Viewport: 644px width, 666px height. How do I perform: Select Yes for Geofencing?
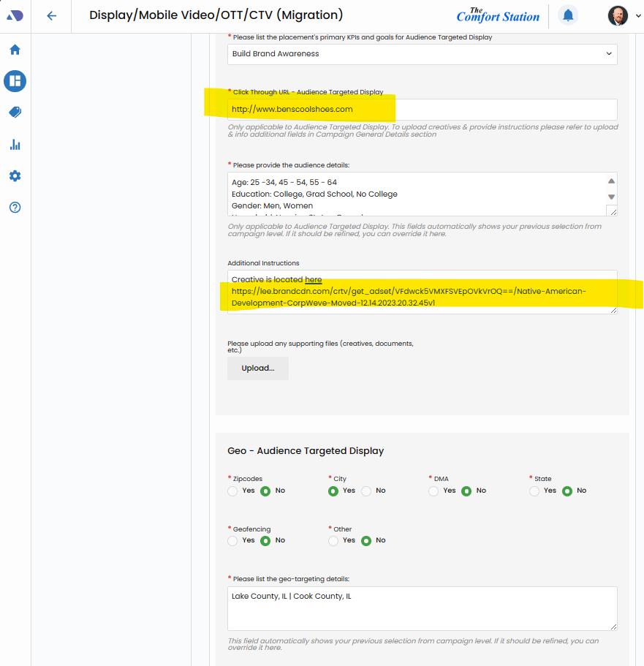pos(232,541)
